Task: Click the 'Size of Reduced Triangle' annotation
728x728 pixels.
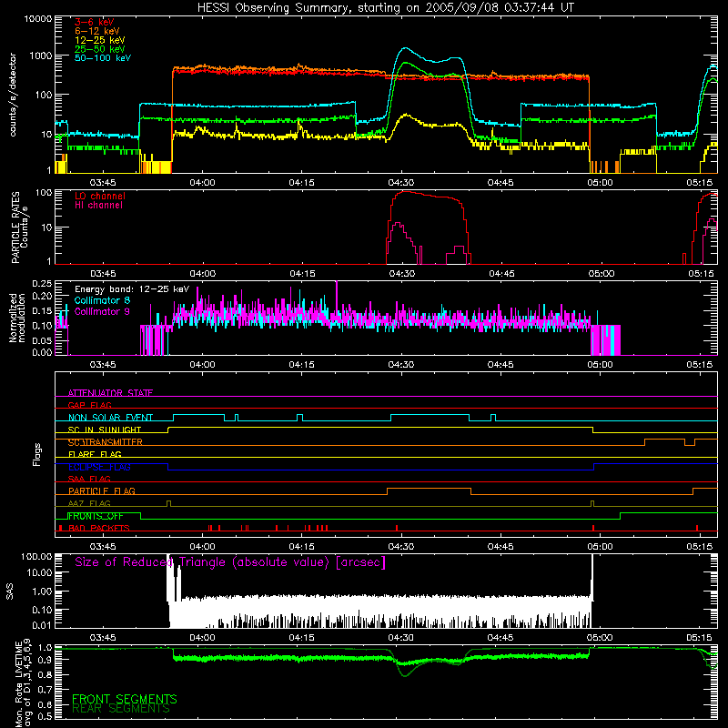Action: pos(230,562)
